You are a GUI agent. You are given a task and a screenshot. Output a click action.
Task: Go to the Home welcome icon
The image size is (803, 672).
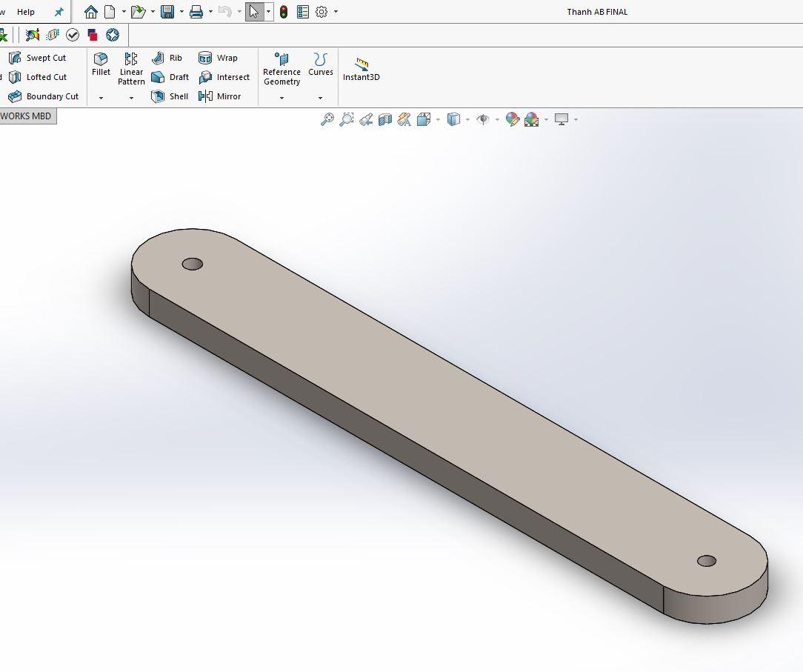90,12
